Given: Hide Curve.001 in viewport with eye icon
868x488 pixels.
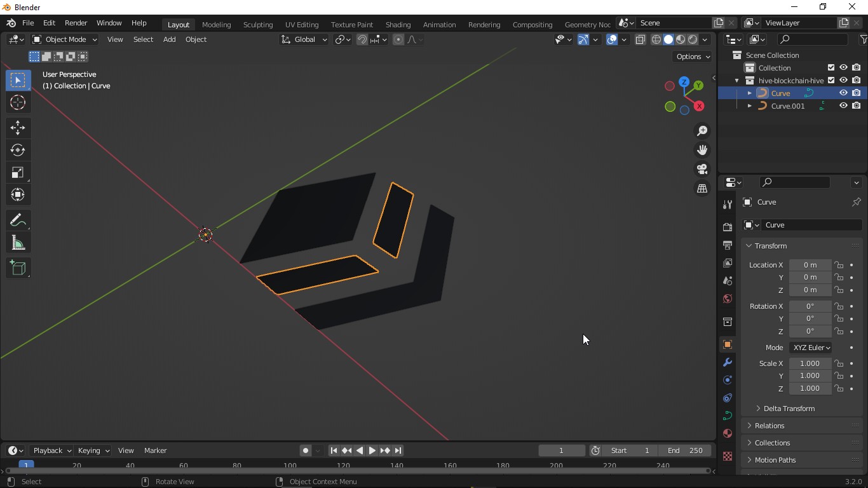Looking at the screenshot, I should (x=843, y=106).
